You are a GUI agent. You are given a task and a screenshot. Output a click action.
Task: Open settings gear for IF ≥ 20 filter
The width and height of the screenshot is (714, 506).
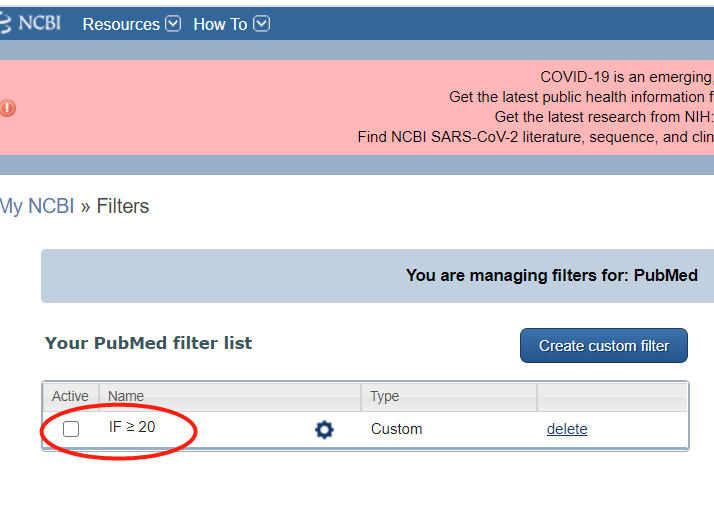pos(324,429)
